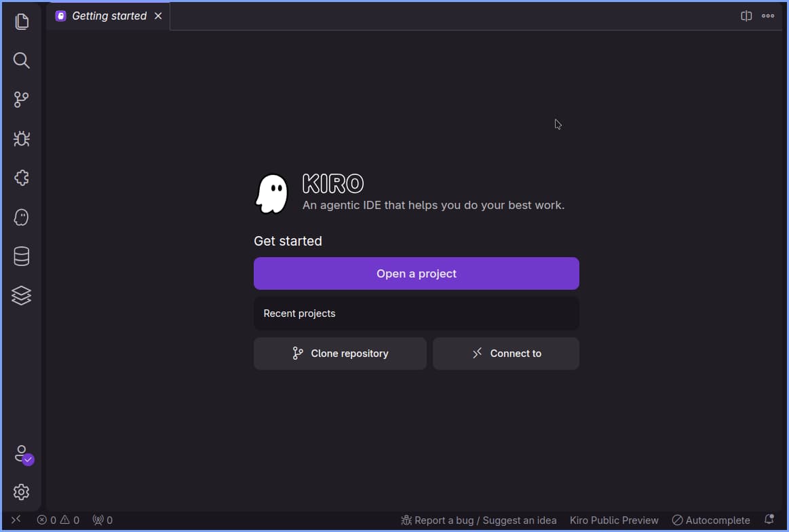
Task: Open the Extensions panel
Action: point(21,178)
